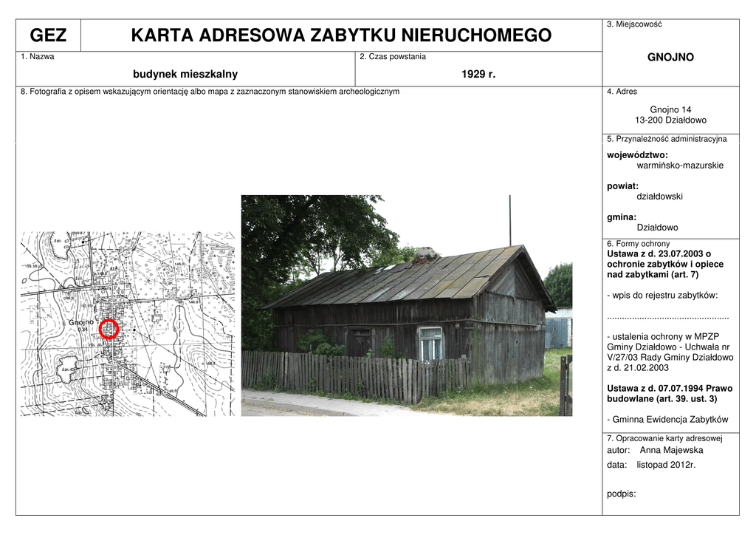Click the 'Gminna Ewidencja Zabytków' entry

coord(670,419)
